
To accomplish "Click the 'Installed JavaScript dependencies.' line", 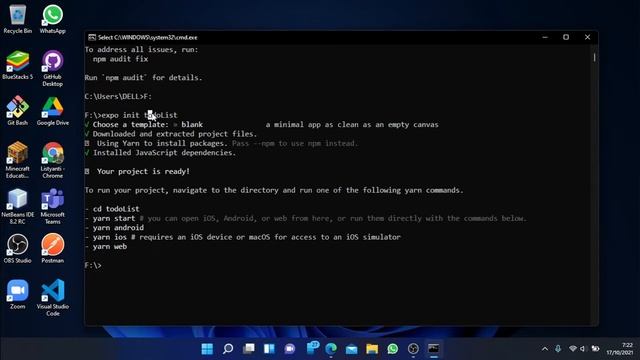I will coord(164,153).
